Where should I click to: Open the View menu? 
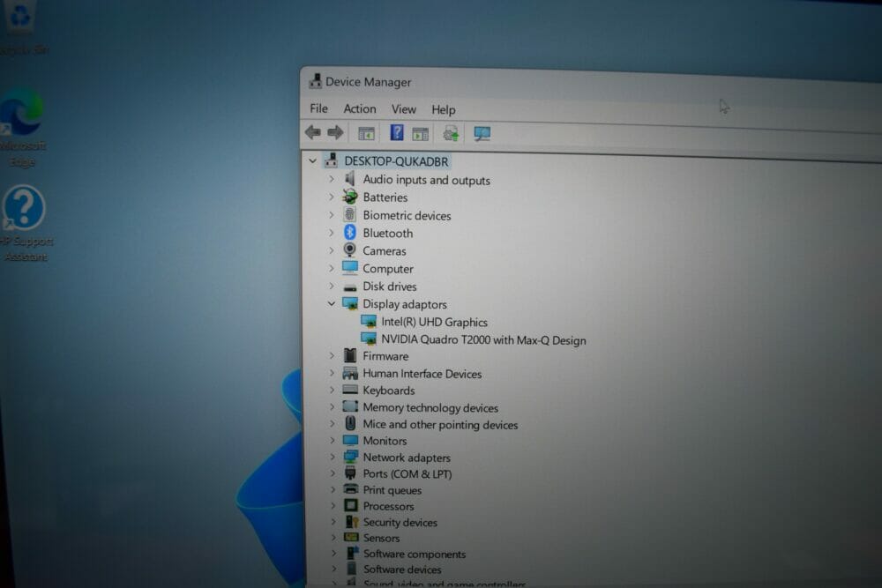click(404, 109)
